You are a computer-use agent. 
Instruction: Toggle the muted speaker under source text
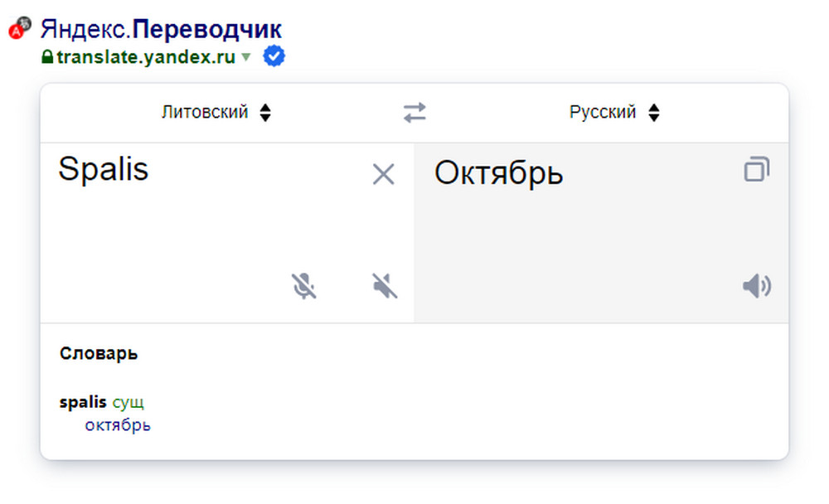(x=385, y=286)
